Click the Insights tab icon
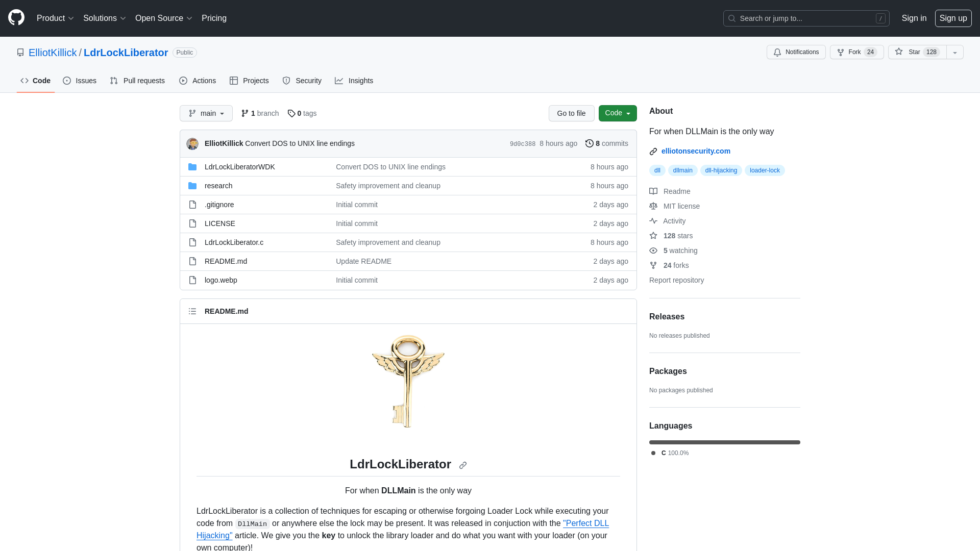The width and height of the screenshot is (980, 551). pyautogui.click(x=338, y=81)
